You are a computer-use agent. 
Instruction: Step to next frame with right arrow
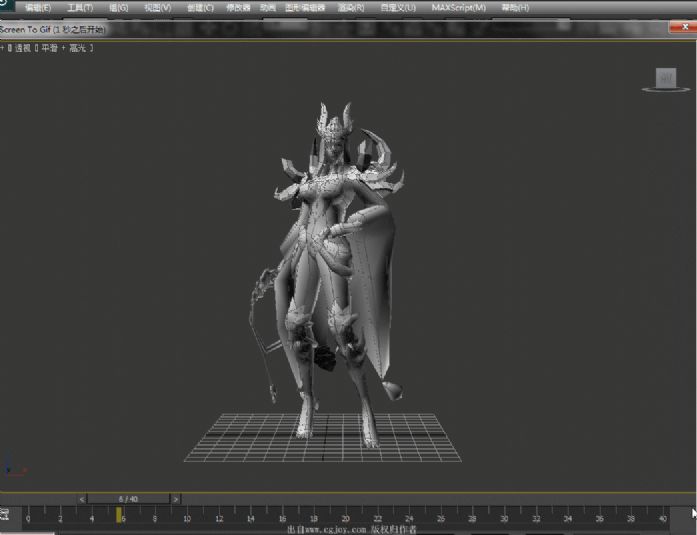pyautogui.click(x=176, y=499)
